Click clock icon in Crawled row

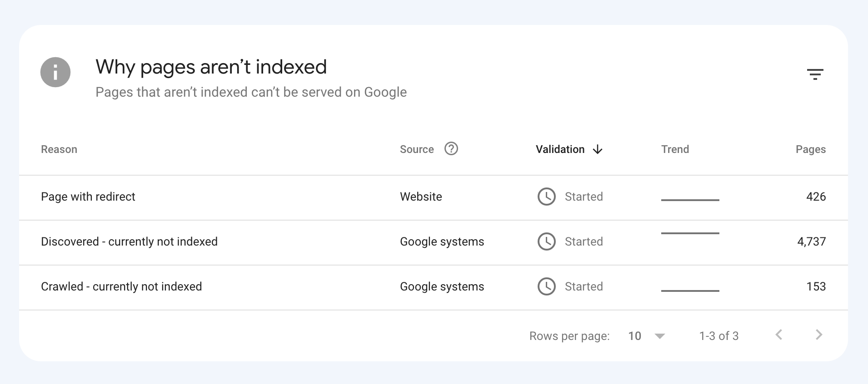(x=546, y=286)
